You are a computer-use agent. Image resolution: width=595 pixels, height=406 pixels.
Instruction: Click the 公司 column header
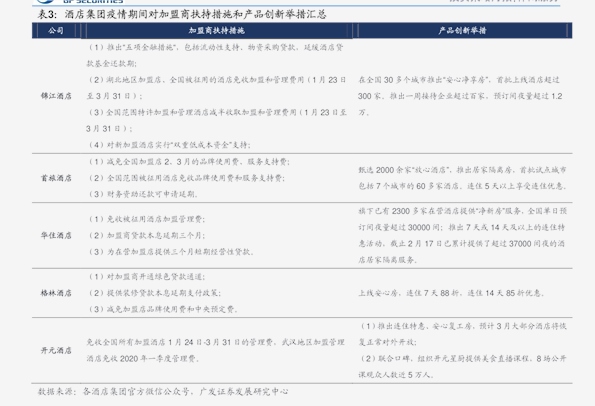click(56, 31)
